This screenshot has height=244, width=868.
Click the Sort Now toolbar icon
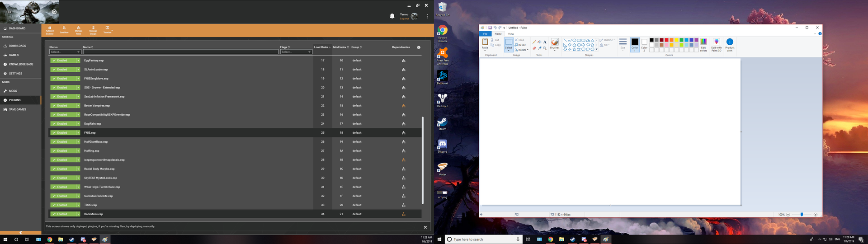[64, 30]
